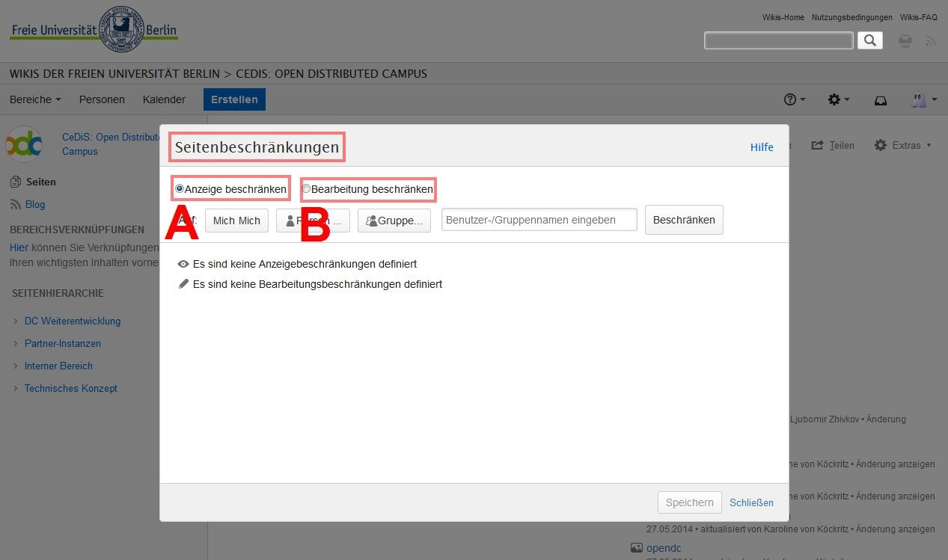Open Personen in navigation bar

coord(102,99)
